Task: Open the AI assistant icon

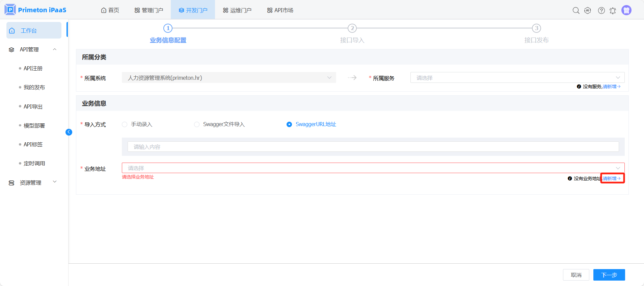Action: 588,10
